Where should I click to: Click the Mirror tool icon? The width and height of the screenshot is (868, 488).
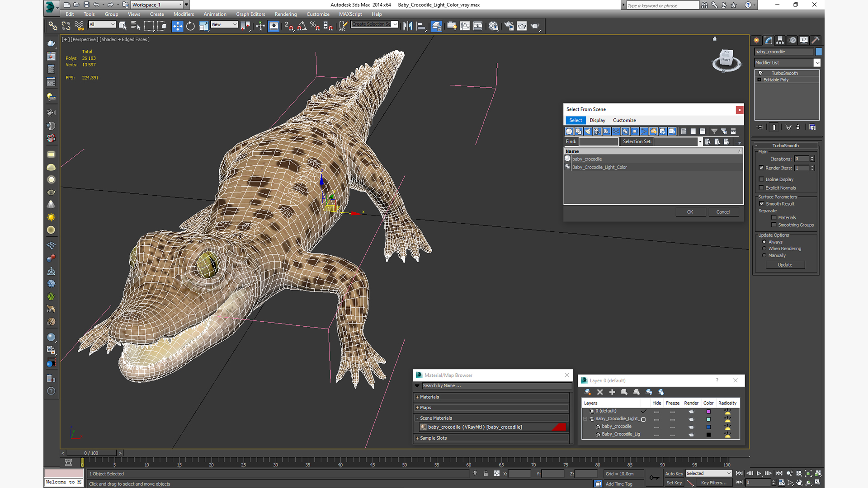click(408, 26)
